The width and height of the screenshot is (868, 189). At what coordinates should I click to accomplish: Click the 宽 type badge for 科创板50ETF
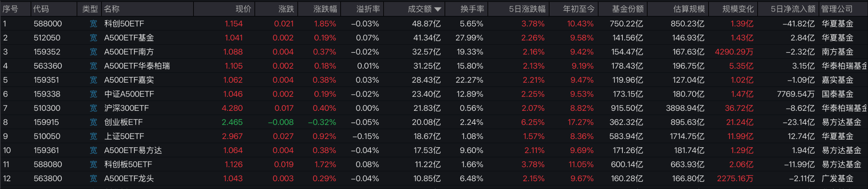pyautogui.click(x=93, y=165)
